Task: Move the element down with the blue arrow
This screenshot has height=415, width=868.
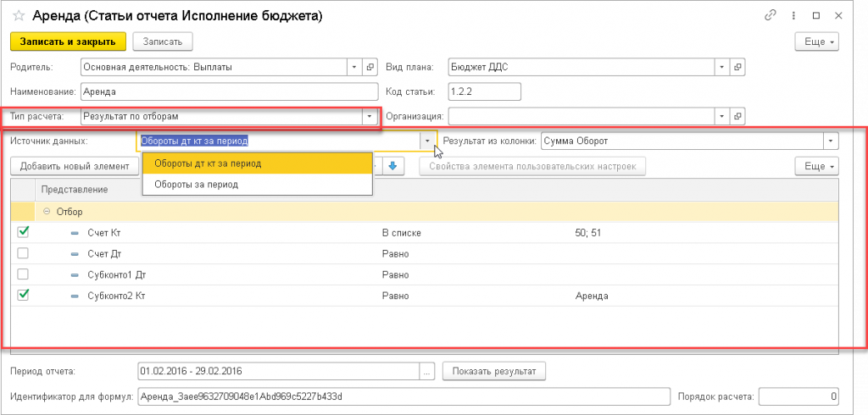Action: (392, 166)
